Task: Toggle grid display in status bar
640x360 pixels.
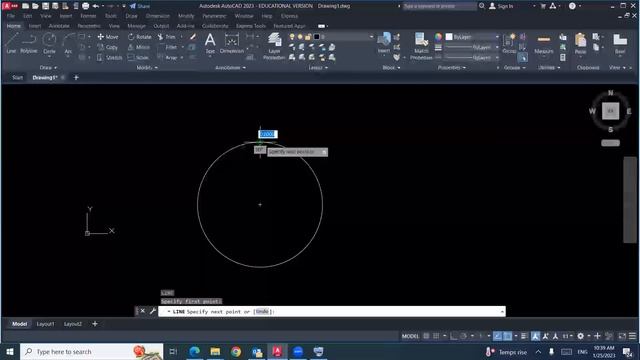Action: click(426, 336)
